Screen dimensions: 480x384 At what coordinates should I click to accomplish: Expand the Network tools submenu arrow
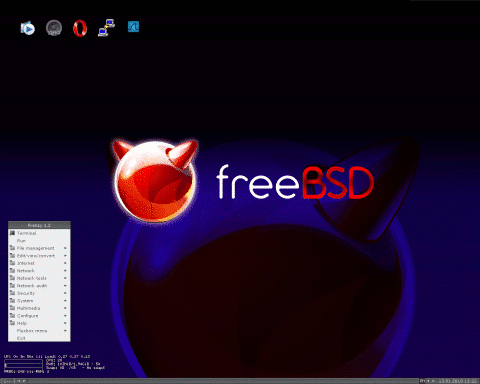tap(65, 278)
